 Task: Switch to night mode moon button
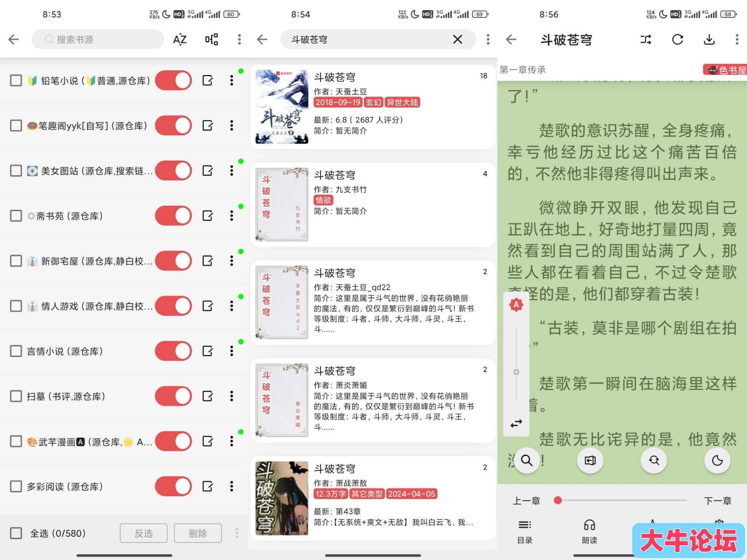coord(717,460)
